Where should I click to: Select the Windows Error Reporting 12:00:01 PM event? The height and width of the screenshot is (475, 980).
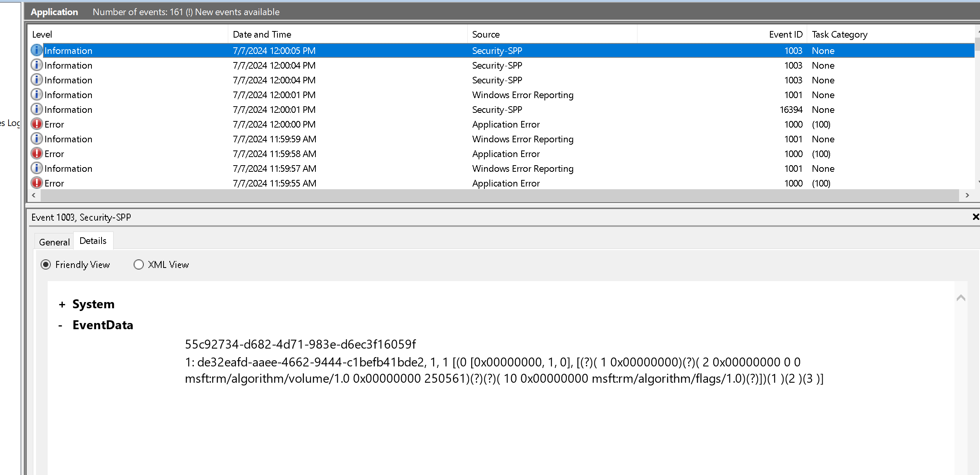pos(522,95)
